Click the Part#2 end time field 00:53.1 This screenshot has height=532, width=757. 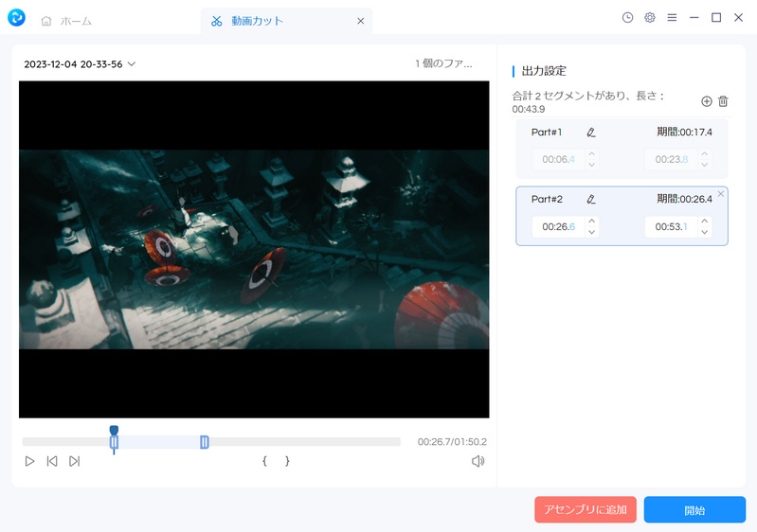click(x=672, y=226)
